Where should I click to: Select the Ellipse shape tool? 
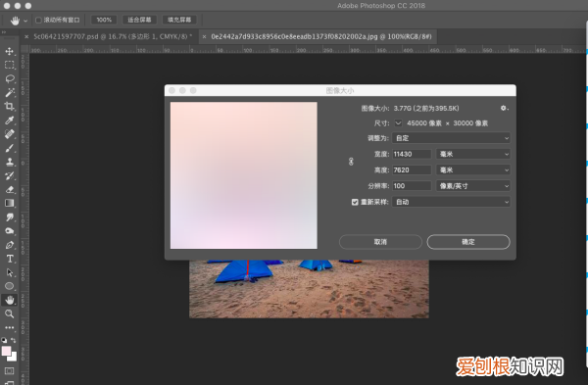coord(10,286)
